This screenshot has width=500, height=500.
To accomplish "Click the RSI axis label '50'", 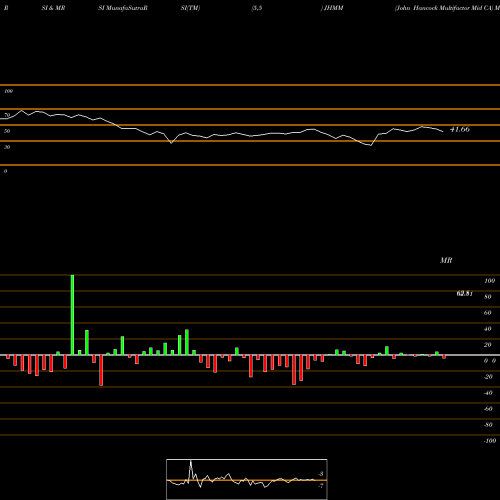I will click(7, 131).
